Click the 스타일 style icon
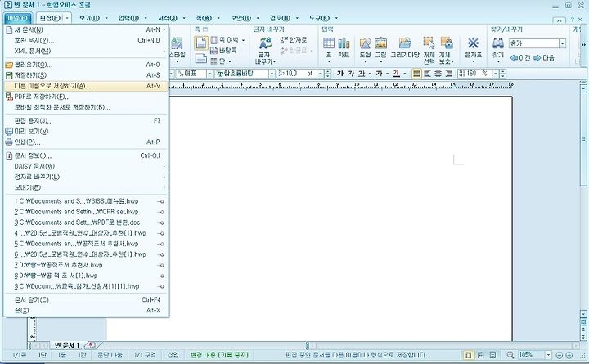 click(x=177, y=43)
